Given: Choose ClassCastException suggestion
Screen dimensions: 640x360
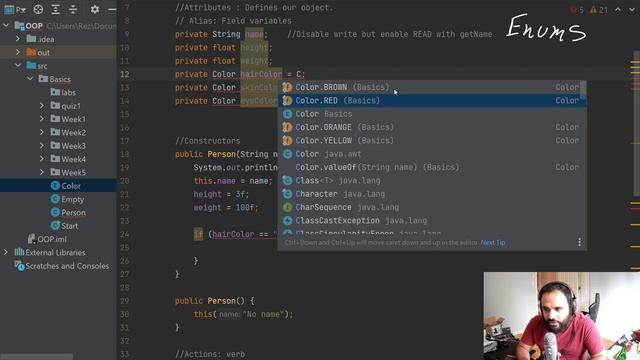Looking at the screenshot, I should tap(432, 220).
